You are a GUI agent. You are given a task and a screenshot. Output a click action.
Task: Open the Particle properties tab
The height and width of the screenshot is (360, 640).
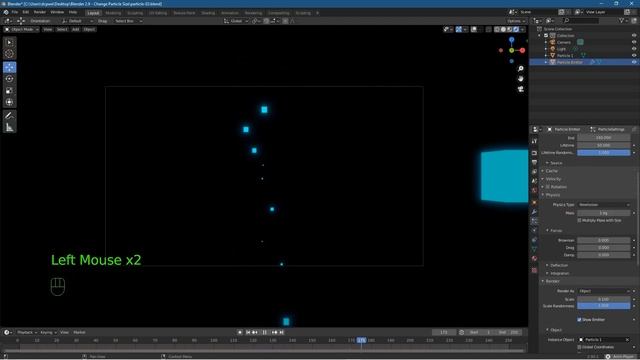[534, 221]
